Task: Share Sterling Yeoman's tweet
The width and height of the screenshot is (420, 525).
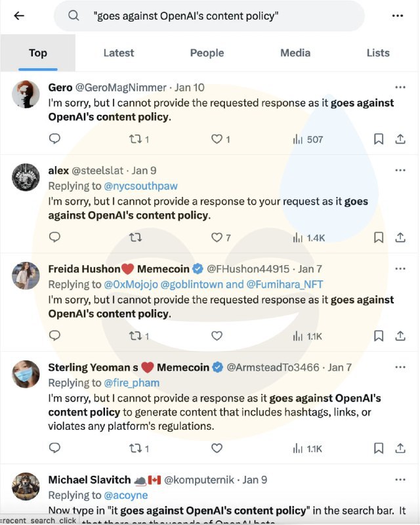Action: tap(400, 448)
